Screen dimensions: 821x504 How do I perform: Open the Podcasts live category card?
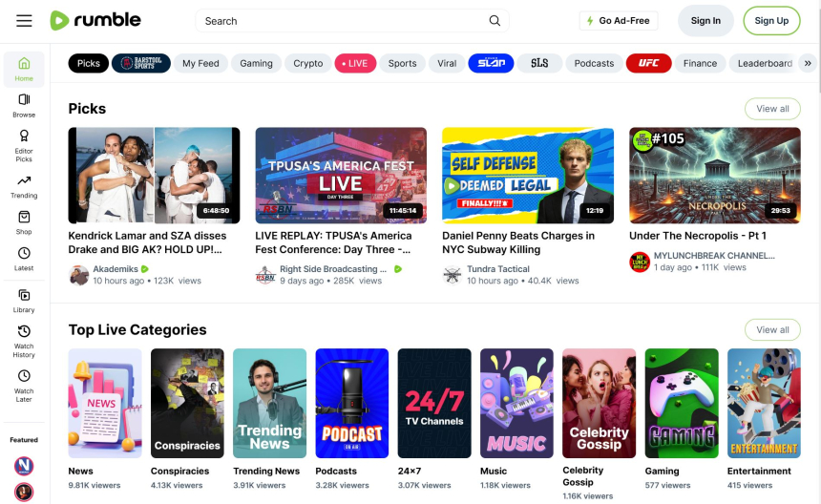352,403
